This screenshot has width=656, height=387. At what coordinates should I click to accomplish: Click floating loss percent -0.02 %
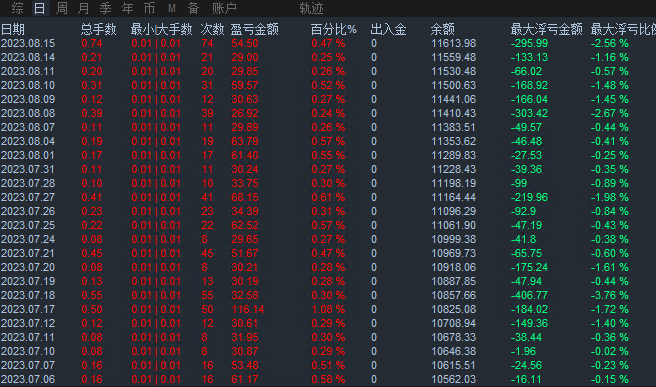tap(610, 351)
